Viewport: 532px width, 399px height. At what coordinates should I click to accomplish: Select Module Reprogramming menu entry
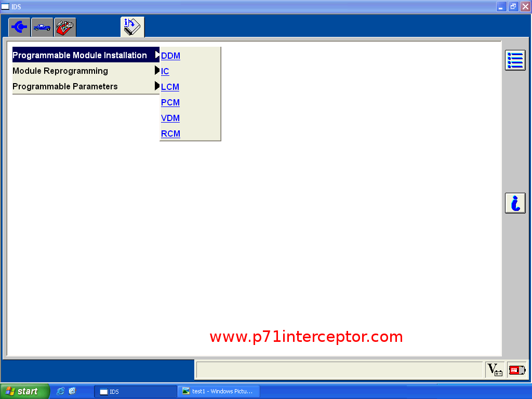point(60,71)
